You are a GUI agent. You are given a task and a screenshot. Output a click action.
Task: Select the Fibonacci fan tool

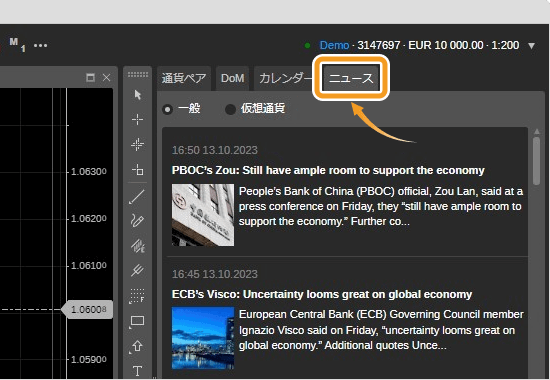point(138,246)
